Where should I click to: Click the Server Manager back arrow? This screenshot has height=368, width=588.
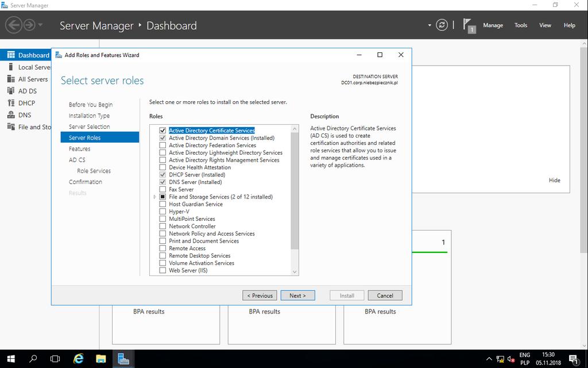pyautogui.click(x=14, y=25)
